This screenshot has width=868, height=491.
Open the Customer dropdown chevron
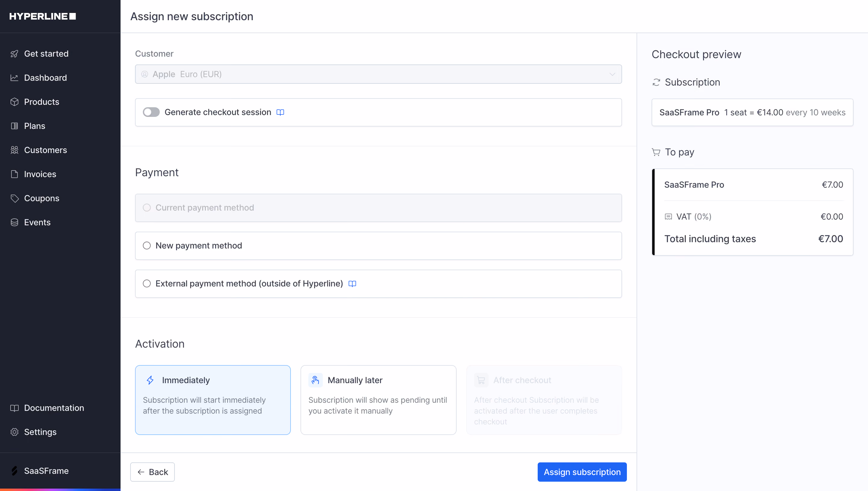(612, 74)
